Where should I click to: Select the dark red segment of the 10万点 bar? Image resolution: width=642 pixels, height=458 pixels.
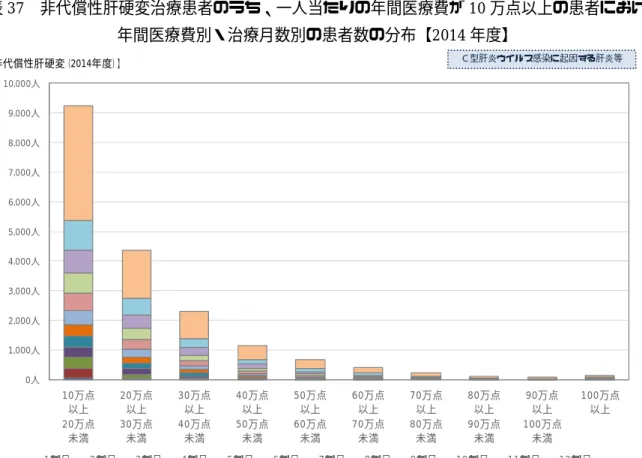coord(78,373)
